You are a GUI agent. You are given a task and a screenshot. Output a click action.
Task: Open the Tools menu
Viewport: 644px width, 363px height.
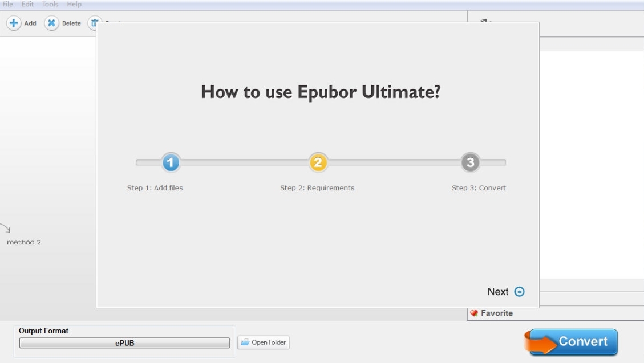pos(50,4)
